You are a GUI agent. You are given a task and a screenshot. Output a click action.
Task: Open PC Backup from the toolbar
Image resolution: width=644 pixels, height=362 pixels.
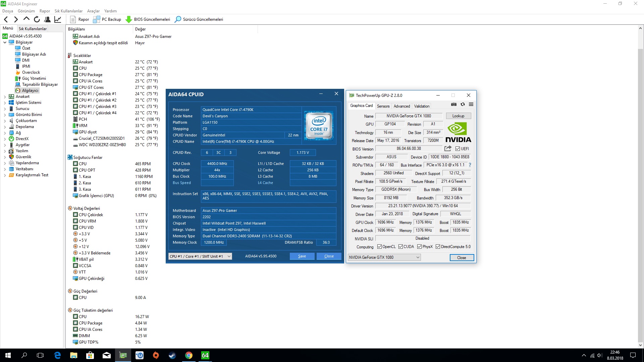click(107, 19)
